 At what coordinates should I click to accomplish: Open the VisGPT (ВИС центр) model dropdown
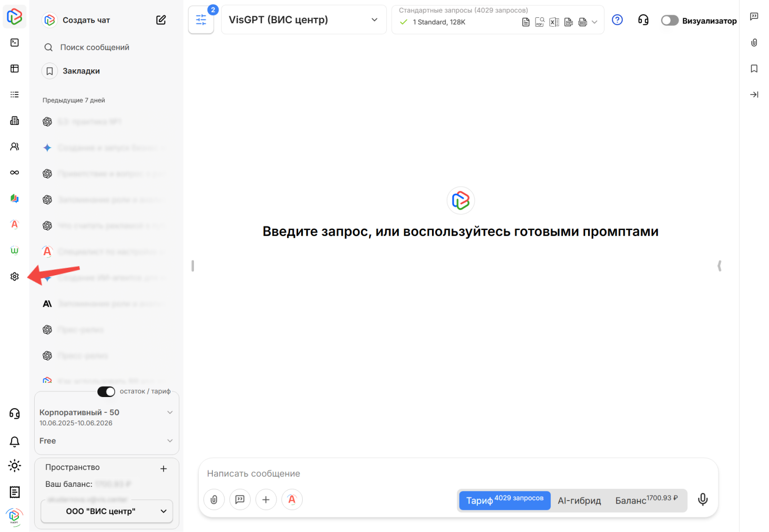pyautogui.click(x=304, y=19)
